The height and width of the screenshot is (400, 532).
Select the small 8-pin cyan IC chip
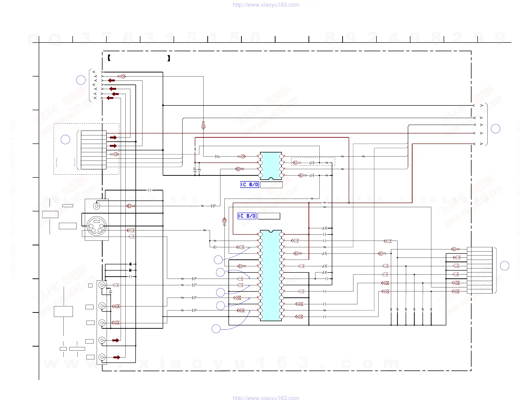(271, 166)
